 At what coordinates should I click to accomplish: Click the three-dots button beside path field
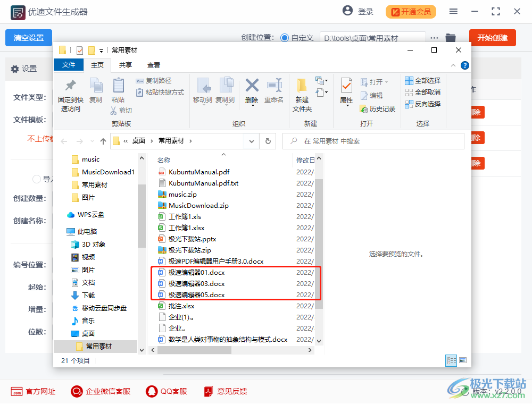coord(434,38)
